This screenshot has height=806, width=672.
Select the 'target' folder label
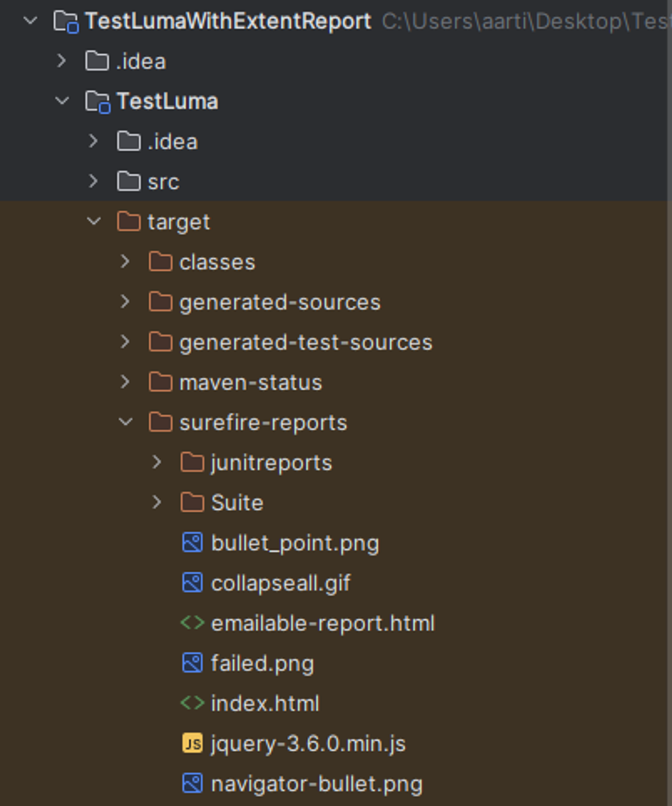179,223
